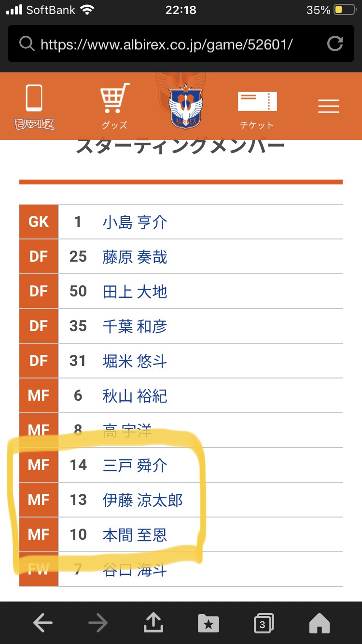Open the モバアルズ mobile icon
Viewport: 362px width, 644px height.
coord(34,107)
